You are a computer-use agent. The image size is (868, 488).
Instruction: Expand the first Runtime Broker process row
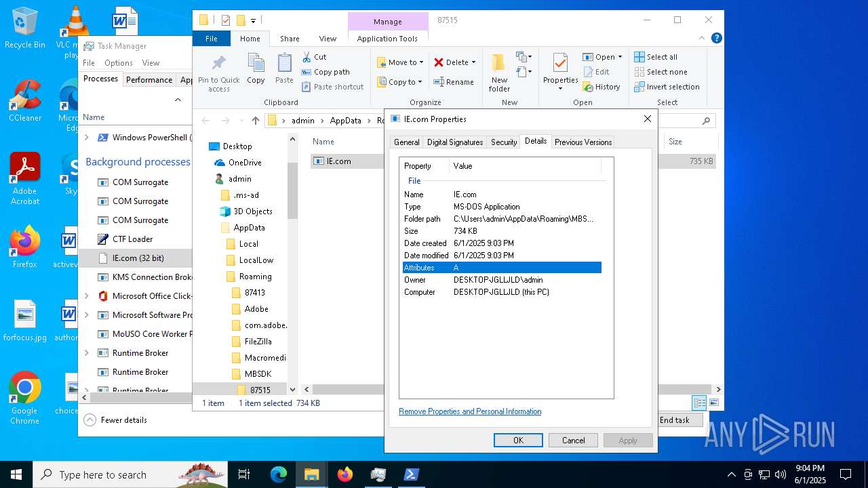(x=86, y=352)
